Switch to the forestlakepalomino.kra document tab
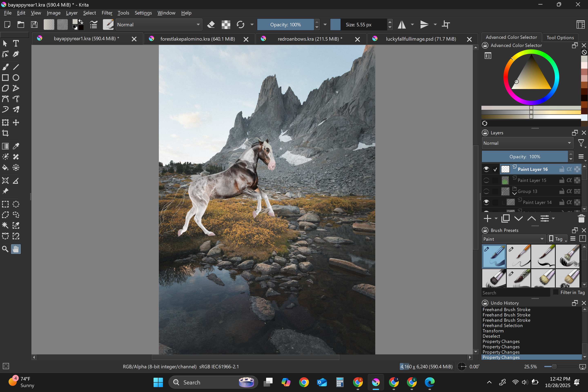 197,39
